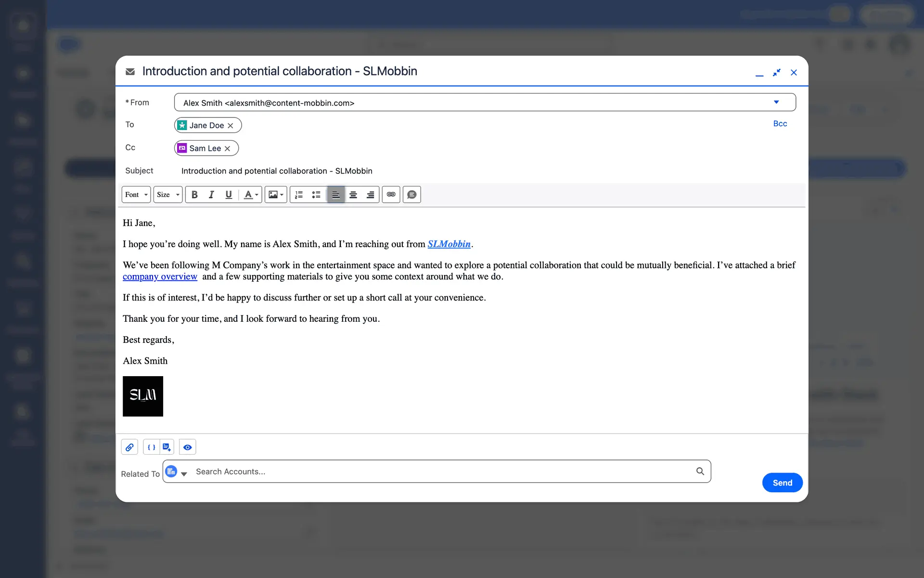Toggle underline formatting
This screenshot has width=924, height=578.
pos(229,195)
